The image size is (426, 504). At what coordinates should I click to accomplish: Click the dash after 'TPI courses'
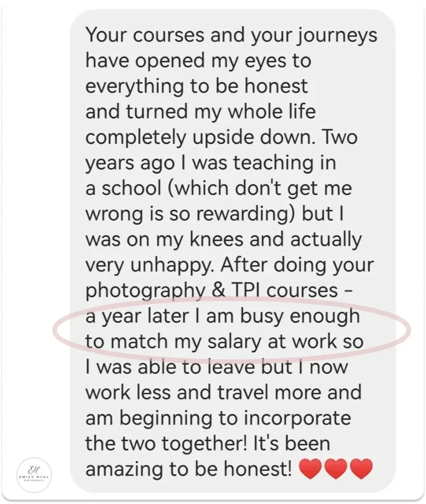point(349,291)
